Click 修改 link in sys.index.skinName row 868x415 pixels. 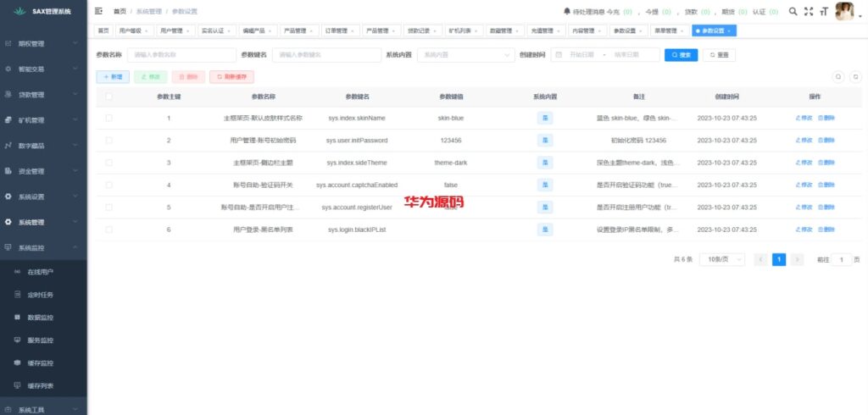[804, 118]
